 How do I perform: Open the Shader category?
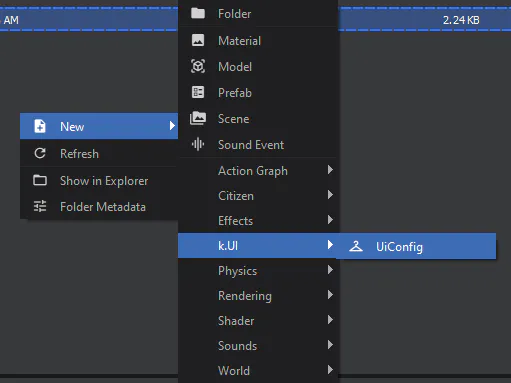tap(258, 320)
